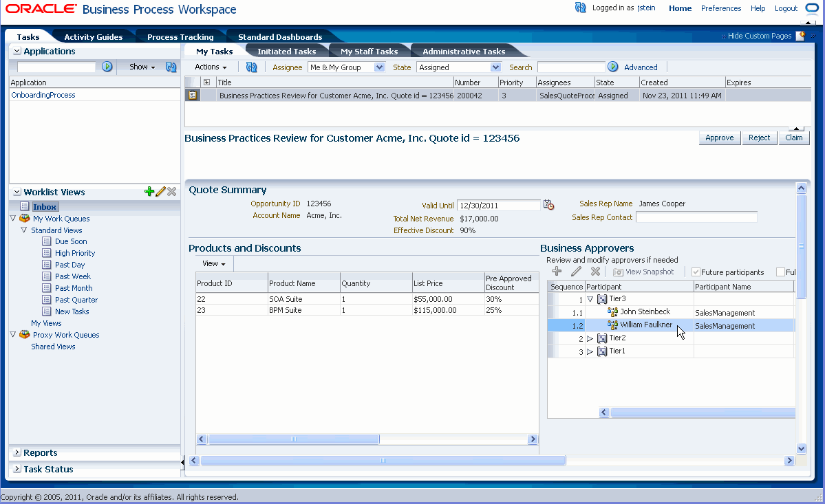
Task: Switch to the Activity Guides tab
Action: tap(93, 37)
